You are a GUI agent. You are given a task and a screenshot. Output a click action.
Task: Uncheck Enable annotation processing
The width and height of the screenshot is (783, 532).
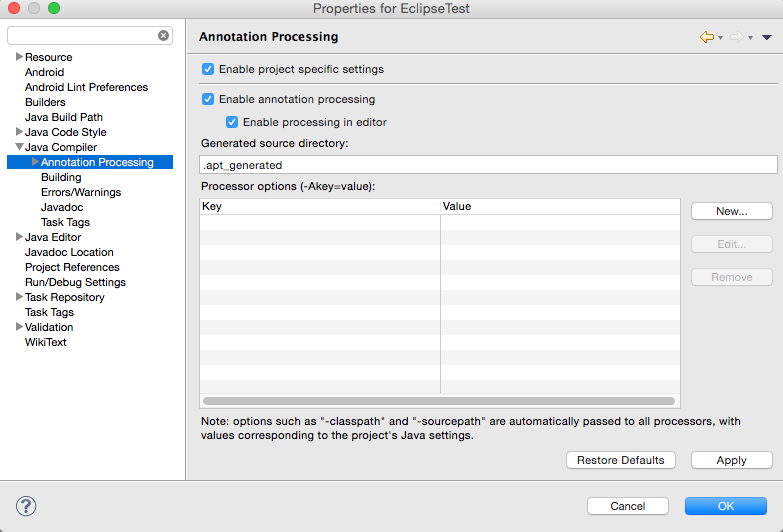point(208,99)
